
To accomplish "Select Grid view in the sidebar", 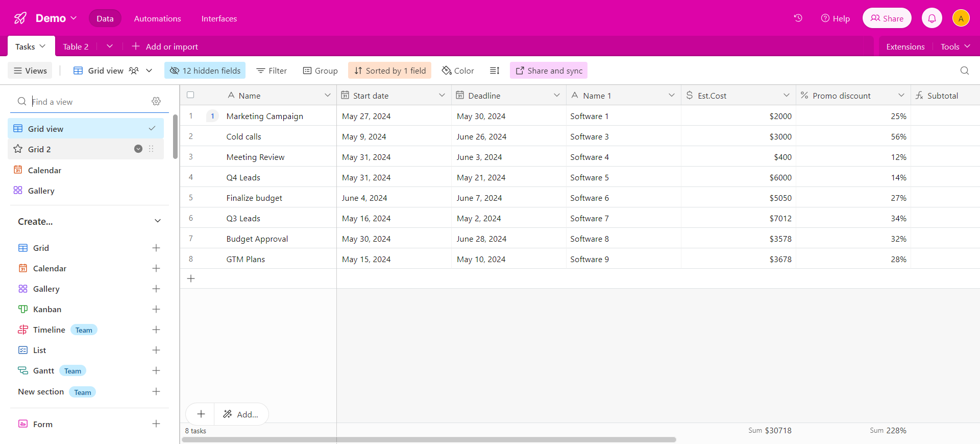I will tap(86, 128).
